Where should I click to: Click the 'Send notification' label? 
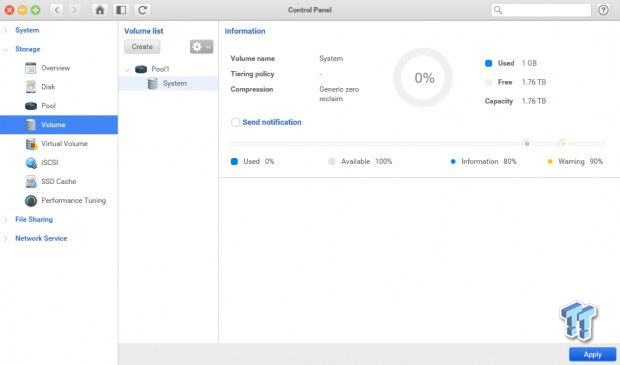click(x=272, y=123)
